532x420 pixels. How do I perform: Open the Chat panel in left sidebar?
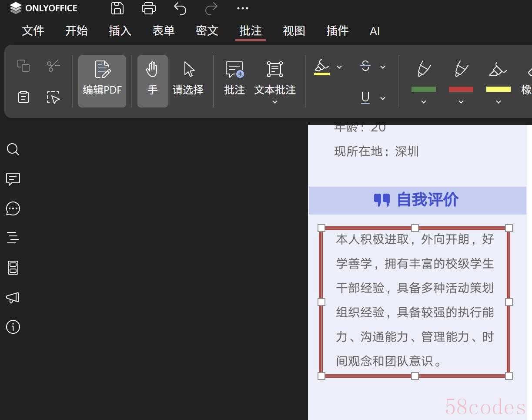coord(13,208)
